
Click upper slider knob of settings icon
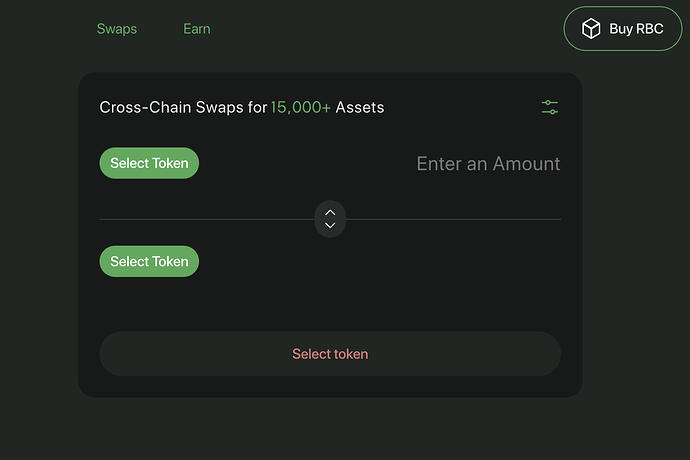pos(548,103)
